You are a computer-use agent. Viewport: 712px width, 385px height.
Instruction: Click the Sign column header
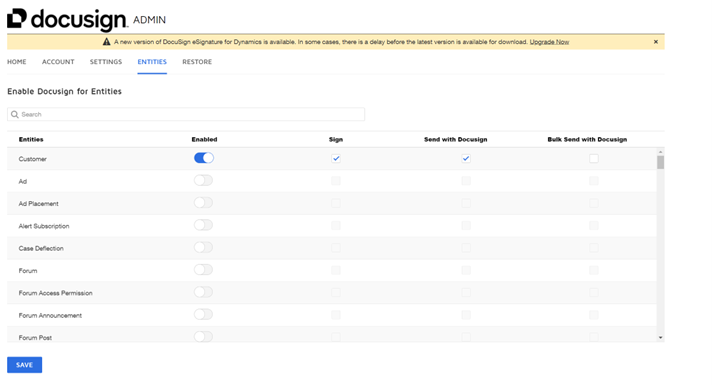pos(336,139)
